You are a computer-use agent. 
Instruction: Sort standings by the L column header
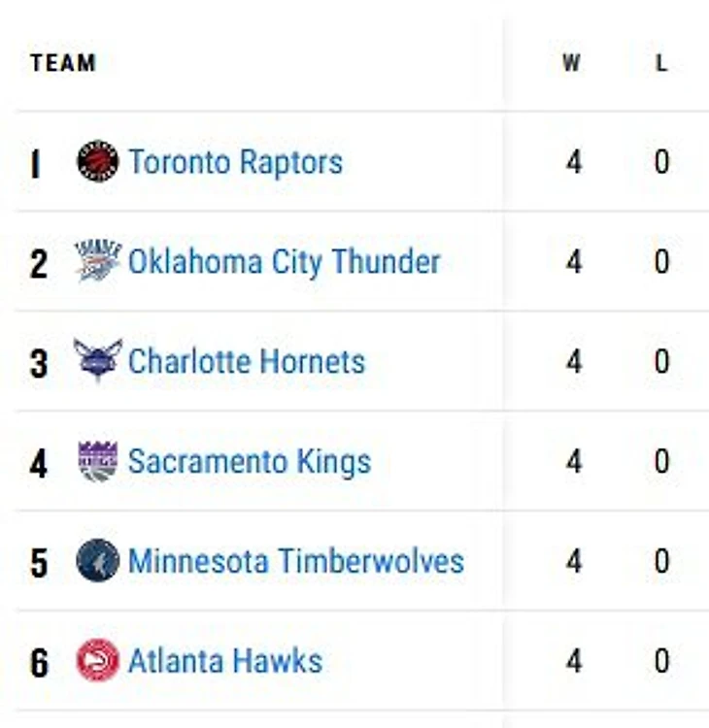click(661, 63)
